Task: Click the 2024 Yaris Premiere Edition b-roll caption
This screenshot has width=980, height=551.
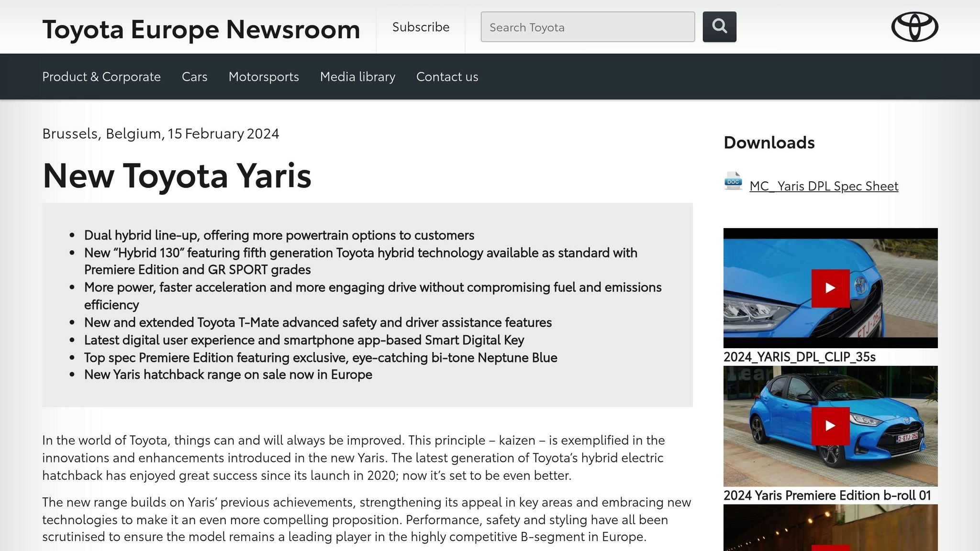Action: pyautogui.click(x=827, y=495)
